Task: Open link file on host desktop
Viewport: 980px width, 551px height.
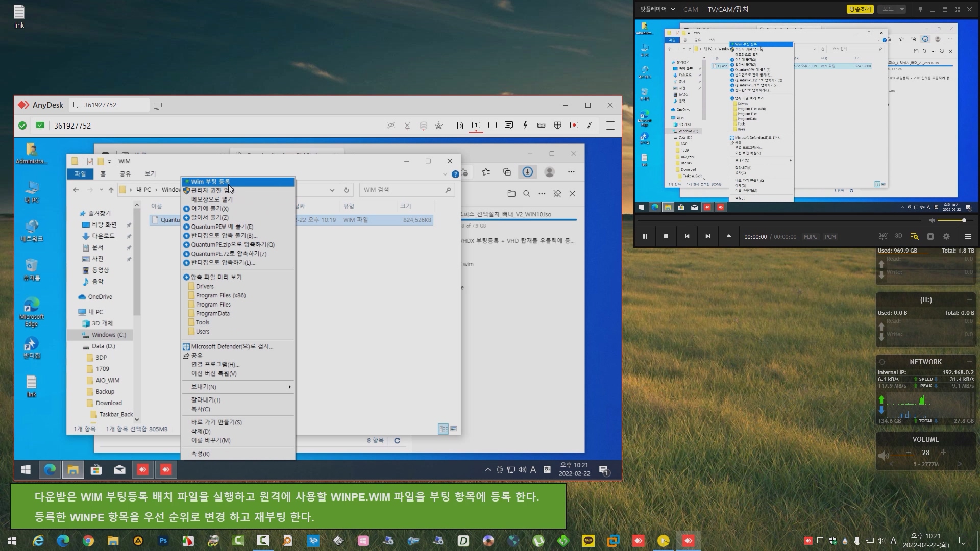Action: (x=19, y=16)
